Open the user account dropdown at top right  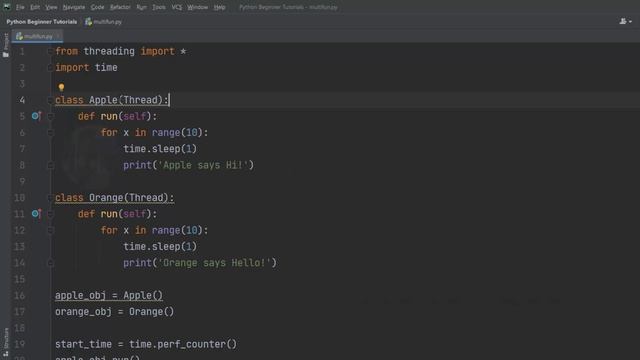[625, 21]
